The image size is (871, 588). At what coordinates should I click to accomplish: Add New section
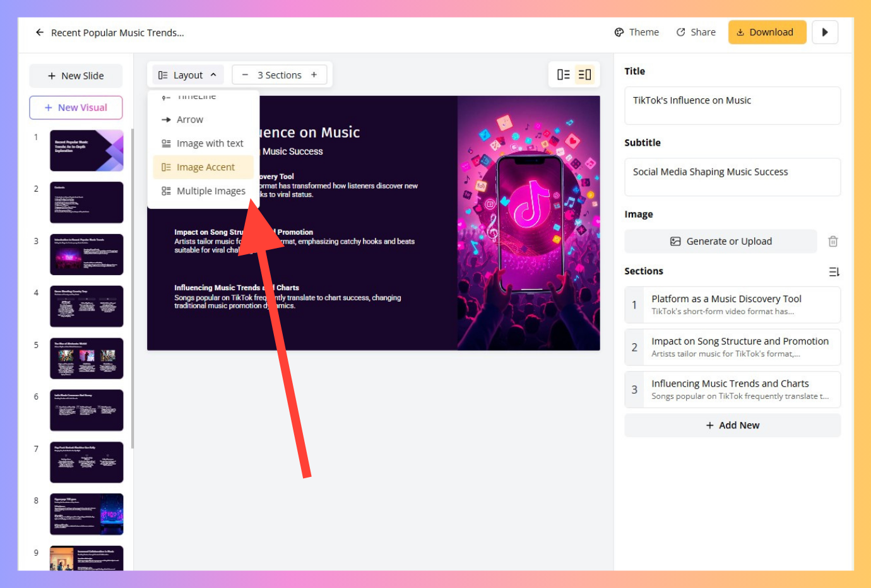(x=732, y=425)
